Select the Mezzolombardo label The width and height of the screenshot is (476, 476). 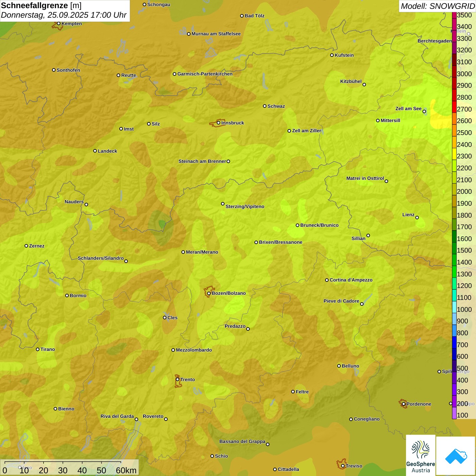click(194, 350)
